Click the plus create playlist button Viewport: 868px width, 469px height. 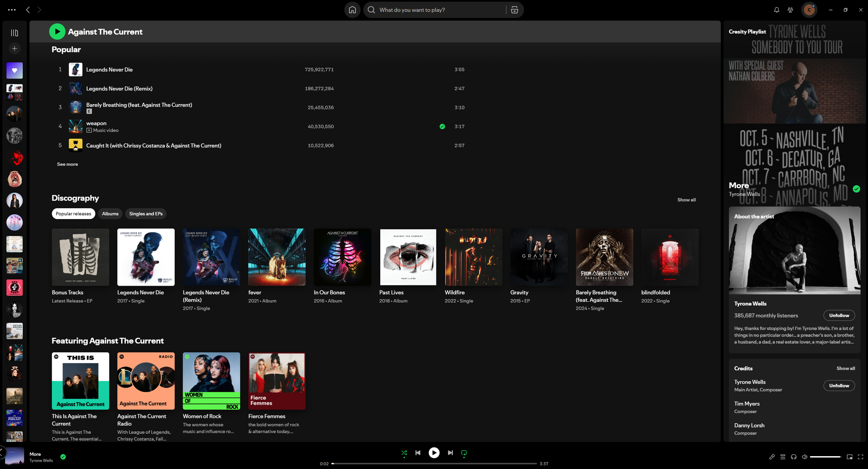click(14, 49)
